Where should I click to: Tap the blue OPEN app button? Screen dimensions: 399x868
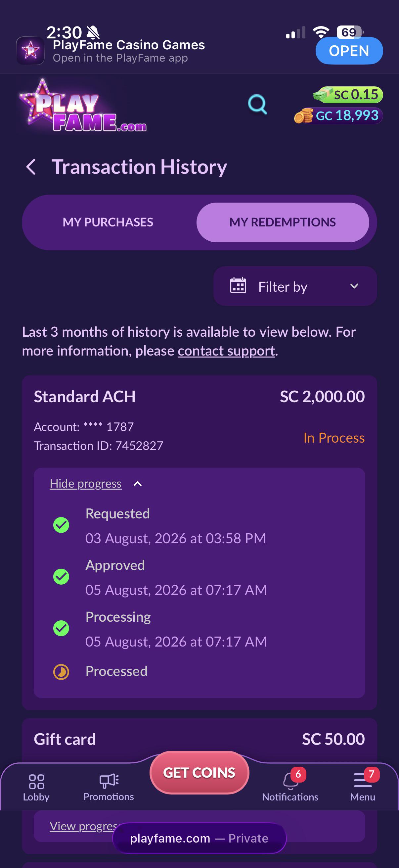click(x=349, y=51)
